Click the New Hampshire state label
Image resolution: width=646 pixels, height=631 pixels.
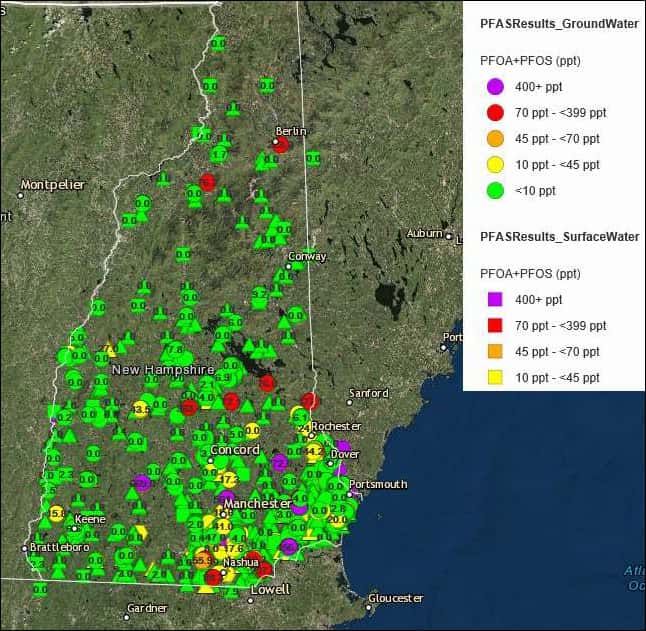(163, 369)
